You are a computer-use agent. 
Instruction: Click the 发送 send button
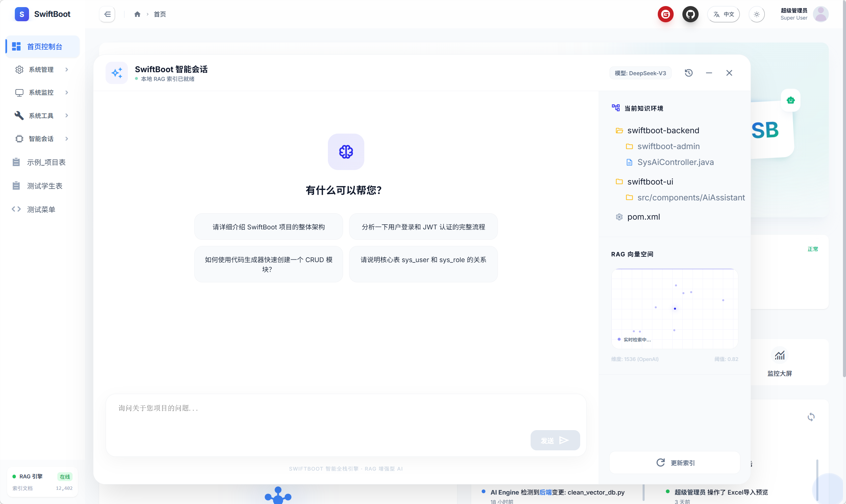tap(555, 440)
